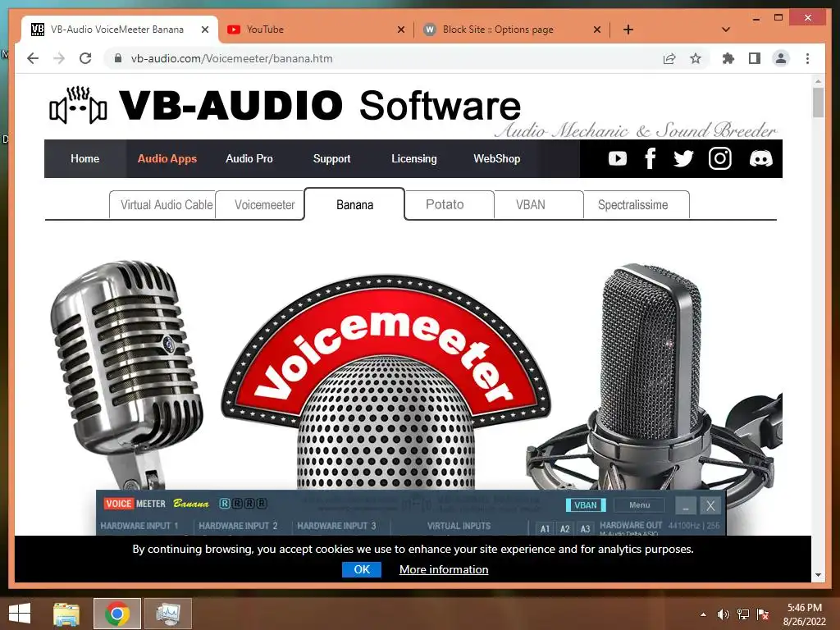
Task: Click the VBAN button in Voicemeeter image
Action: [x=586, y=505]
